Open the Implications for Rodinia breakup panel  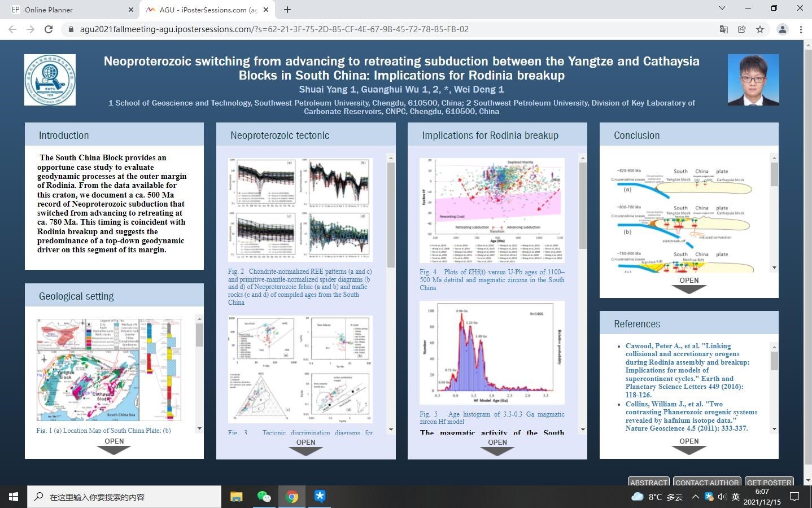pyautogui.click(x=497, y=446)
